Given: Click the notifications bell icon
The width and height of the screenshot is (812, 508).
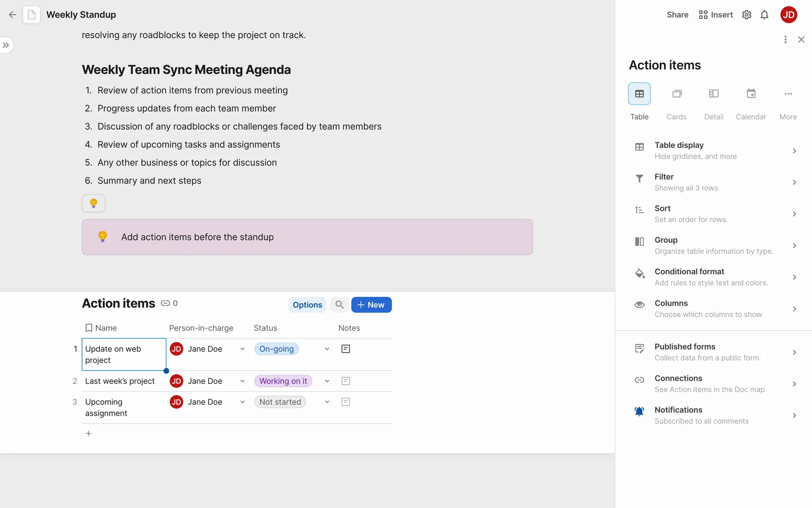Looking at the screenshot, I should coord(764,15).
